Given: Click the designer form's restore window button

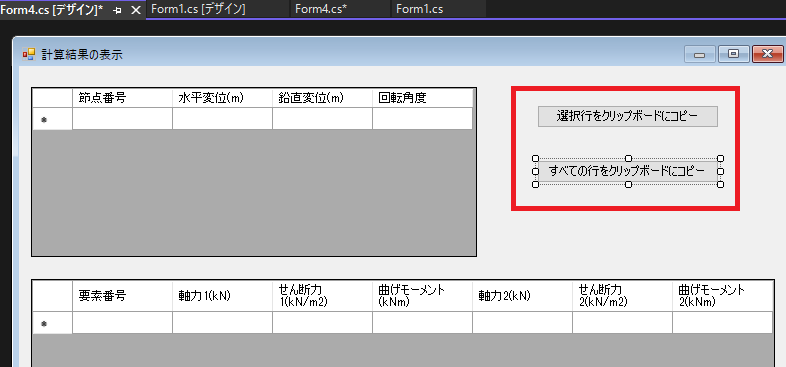Looking at the screenshot, I should pos(733,54).
